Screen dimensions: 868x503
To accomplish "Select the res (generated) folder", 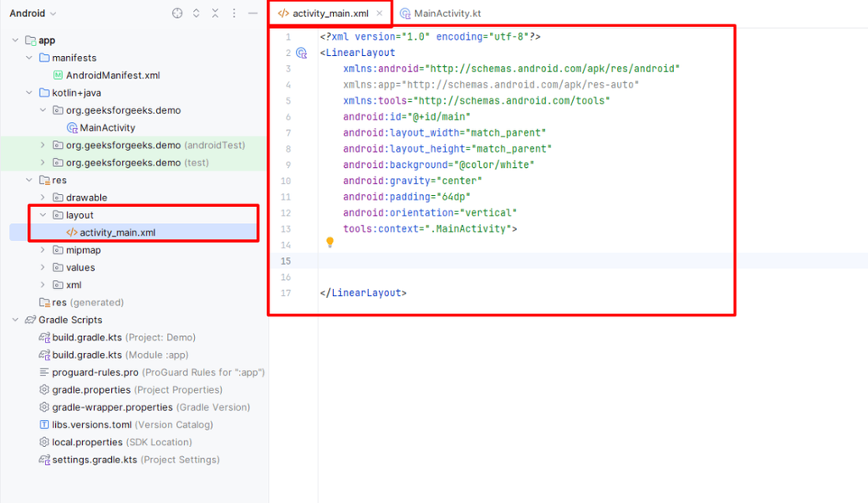I will tap(81, 303).
